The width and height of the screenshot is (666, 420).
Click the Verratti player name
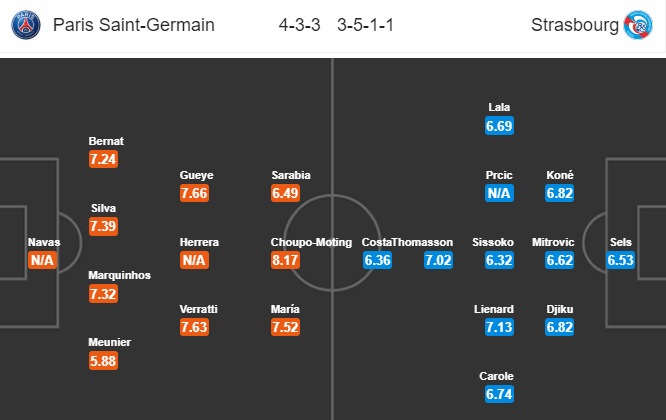(198, 309)
